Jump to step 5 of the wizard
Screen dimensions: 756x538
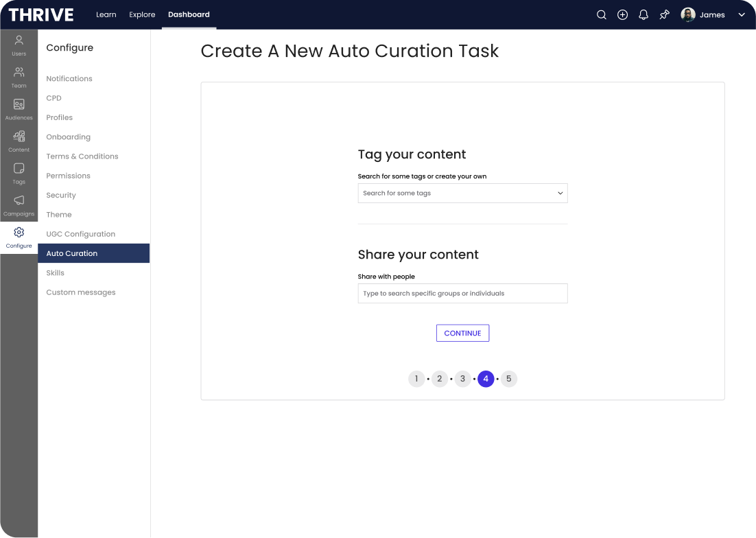click(x=508, y=379)
